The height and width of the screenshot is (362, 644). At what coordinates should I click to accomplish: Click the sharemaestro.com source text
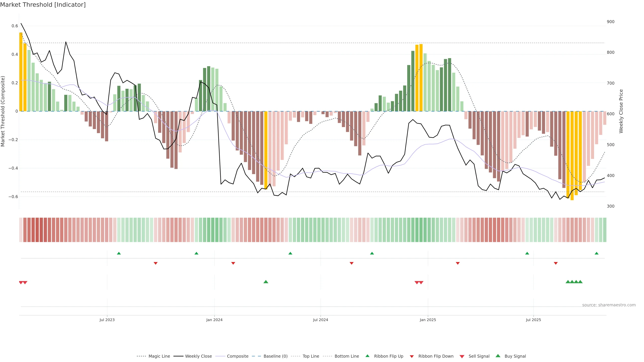pyautogui.click(x=609, y=305)
